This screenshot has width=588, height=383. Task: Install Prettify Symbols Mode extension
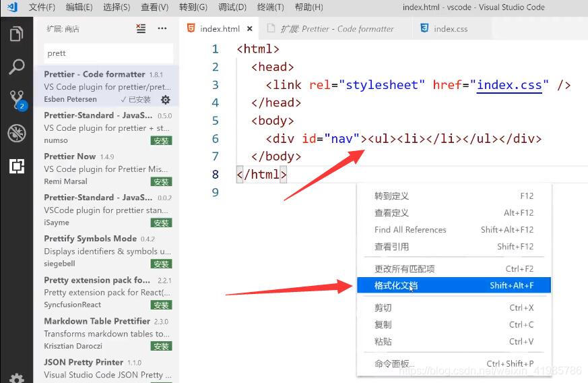point(161,264)
